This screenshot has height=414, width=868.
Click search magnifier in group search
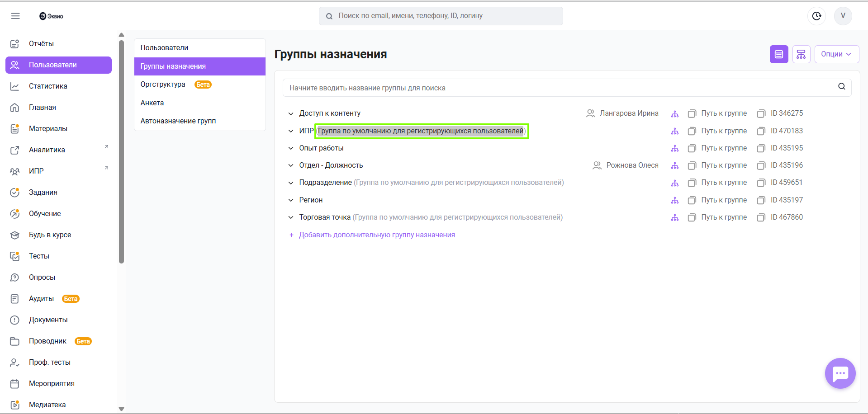841,87
